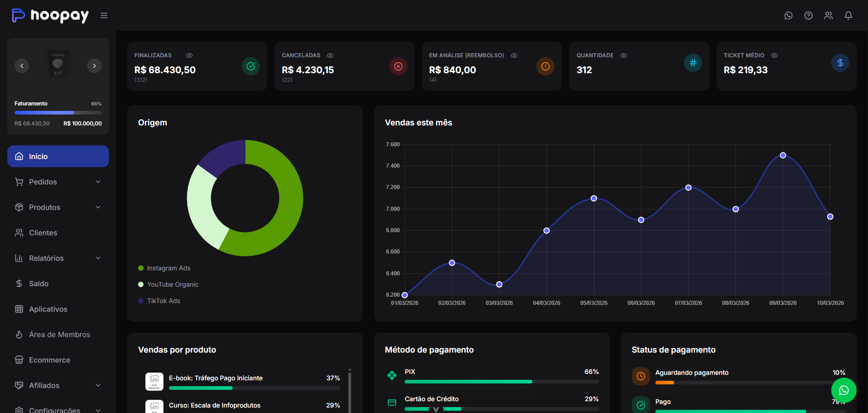Screen dimensions: 868x413
Task: Click the R$ 68.430,50 Finalizadas amount
Action: [x=165, y=70]
